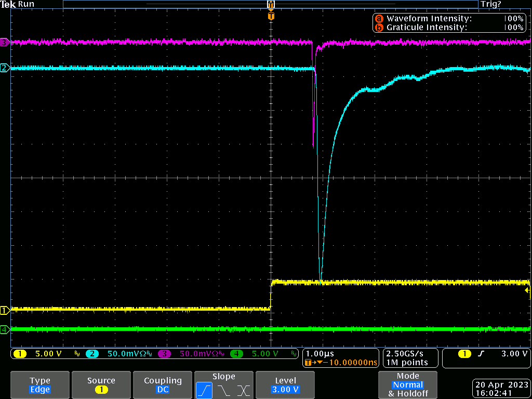Click channel 2 cyan ground marker
Screen dimensions: 532x399
coord(5,68)
